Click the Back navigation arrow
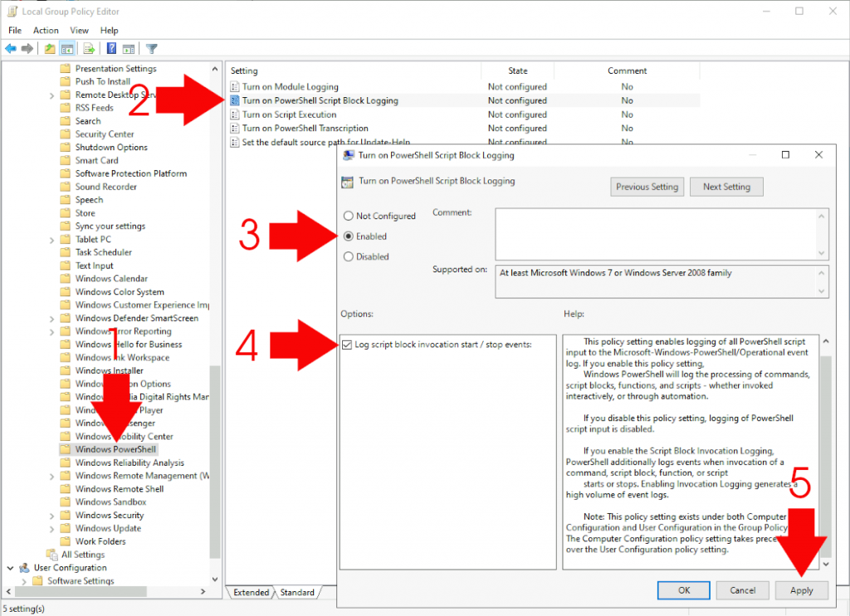 tap(10, 47)
